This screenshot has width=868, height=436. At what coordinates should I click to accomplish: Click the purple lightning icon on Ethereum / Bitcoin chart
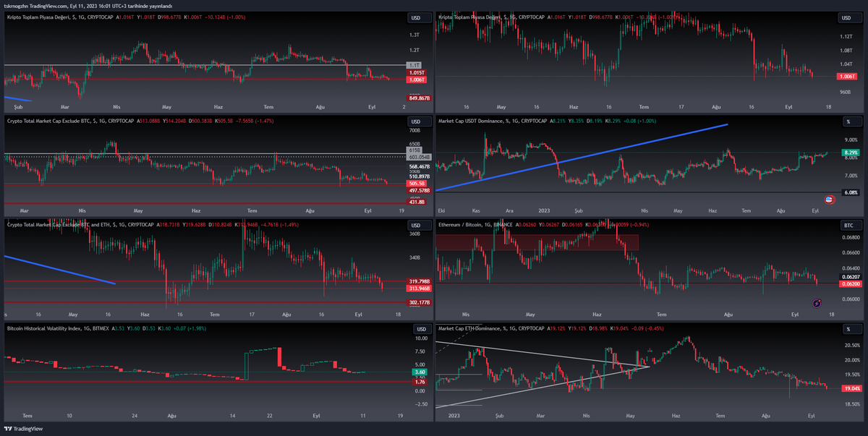[x=817, y=304]
